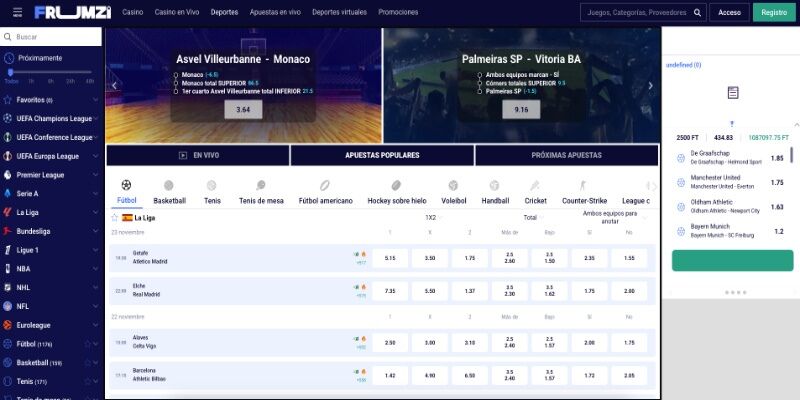The height and width of the screenshot is (400, 800).
Task: Click the Buscar search field in the sidebar
Action: [55, 37]
